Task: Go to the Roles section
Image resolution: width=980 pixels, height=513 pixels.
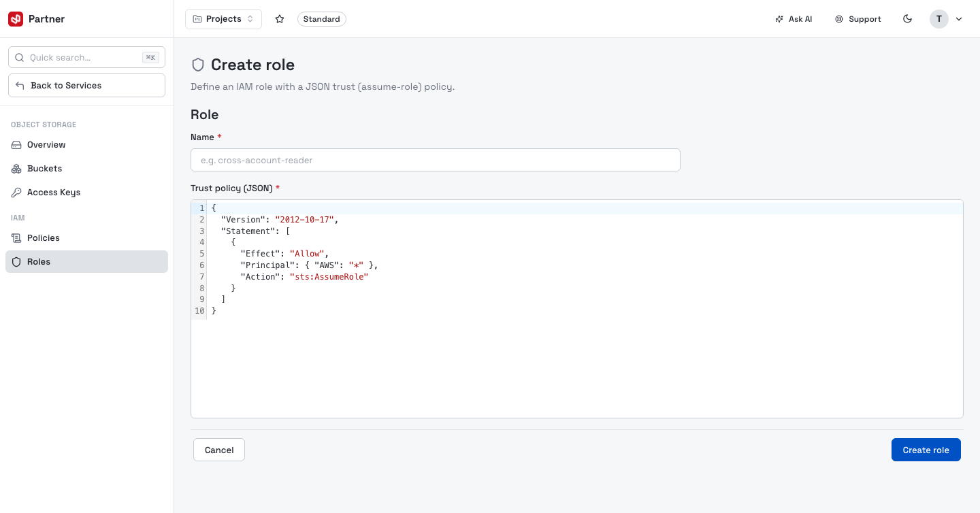Action: point(86,262)
